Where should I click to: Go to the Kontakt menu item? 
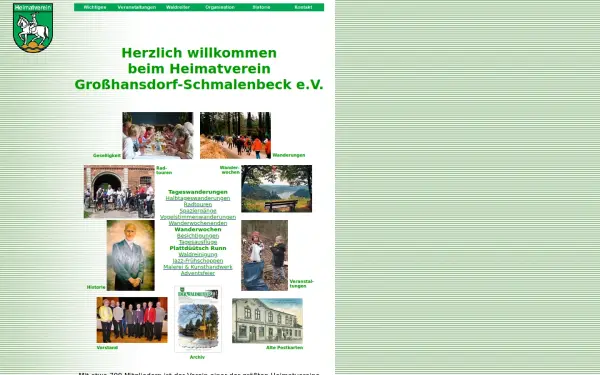[x=303, y=7]
